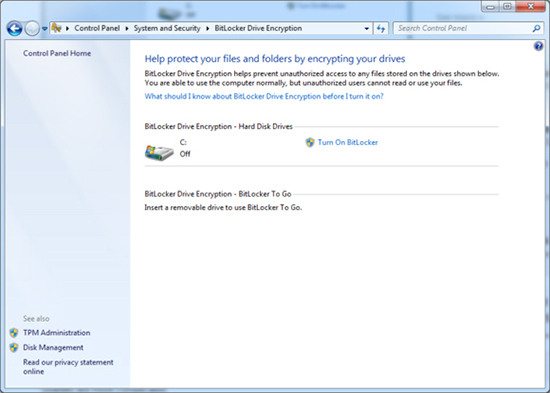Open Disk Management link
Screen dimensions: 550x393
click(53, 347)
